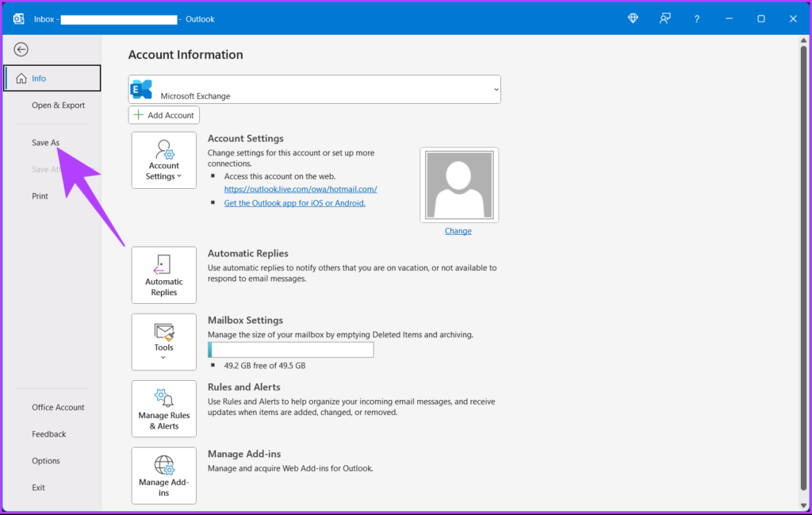Click the profile picture placeholder
Viewport: 812px width, 515px height.
[459, 185]
